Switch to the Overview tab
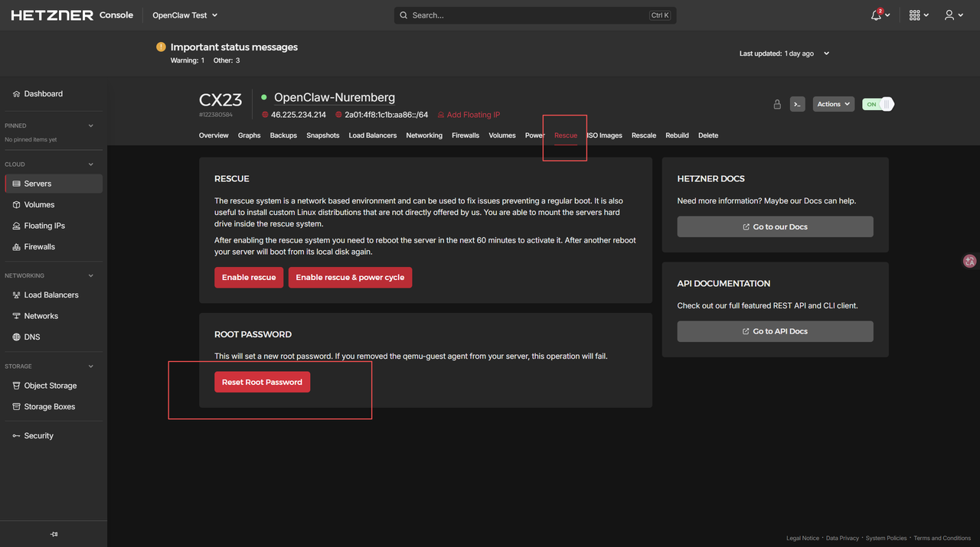 pyautogui.click(x=214, y=135)
